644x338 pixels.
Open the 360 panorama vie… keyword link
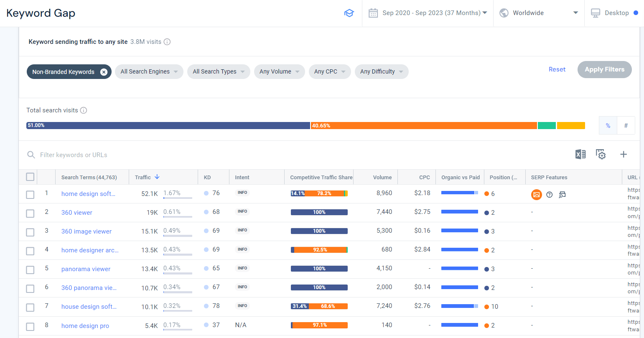89,288
